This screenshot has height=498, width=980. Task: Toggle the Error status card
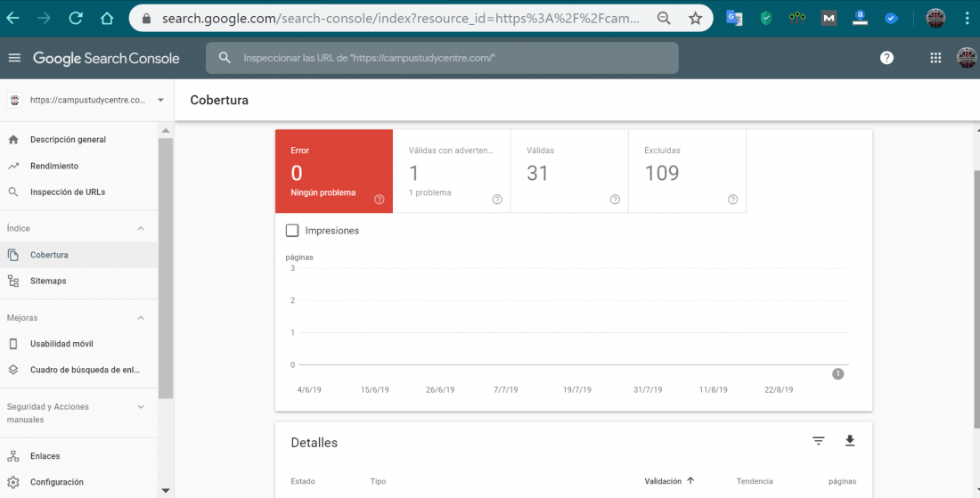334,171
